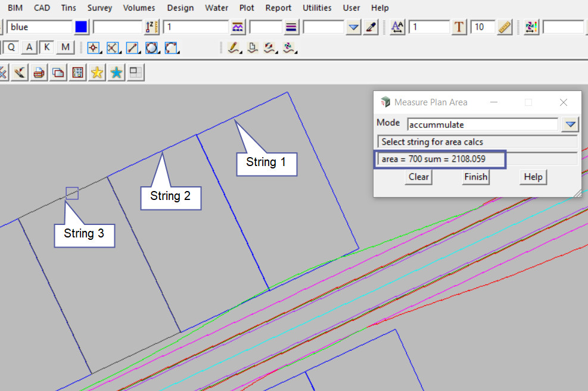This screenshot has height=391, width=588.
Task: Click the blue colour swatch
Action: click(82, 27)
